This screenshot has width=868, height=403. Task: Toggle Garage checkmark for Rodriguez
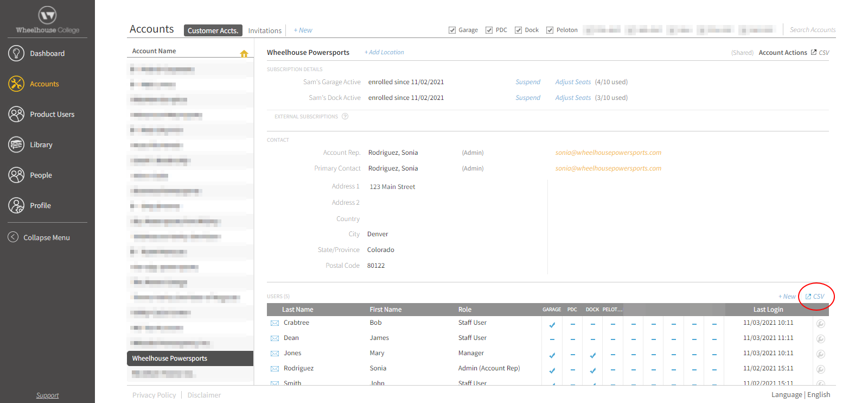click(552, 370)
